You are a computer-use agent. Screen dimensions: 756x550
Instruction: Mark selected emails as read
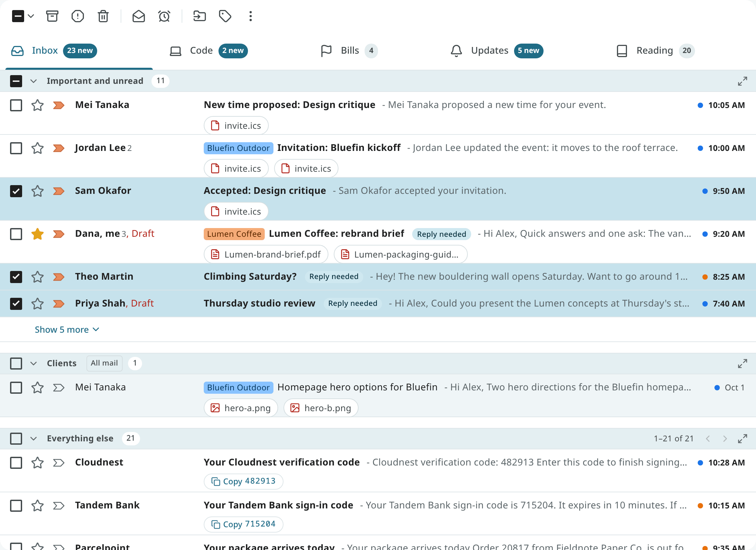pyautogui.click(x=138, y=16)
